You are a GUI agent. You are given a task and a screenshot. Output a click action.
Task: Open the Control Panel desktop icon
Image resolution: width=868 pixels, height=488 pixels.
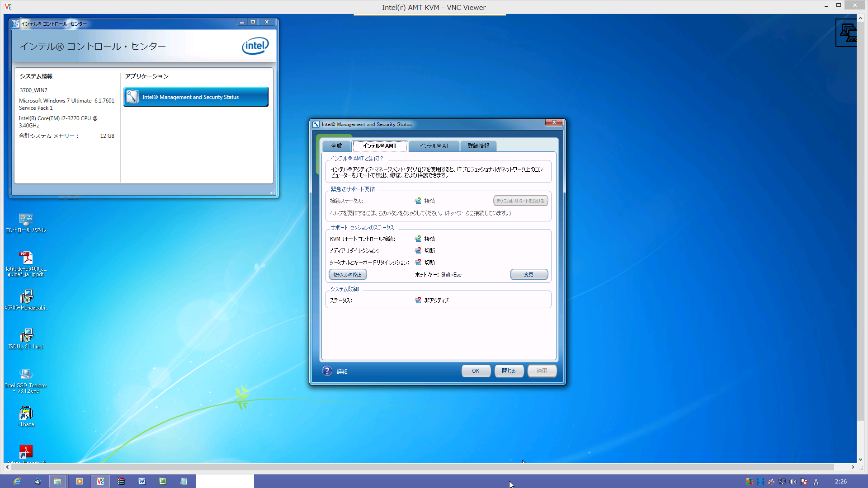tap(26, 220)
